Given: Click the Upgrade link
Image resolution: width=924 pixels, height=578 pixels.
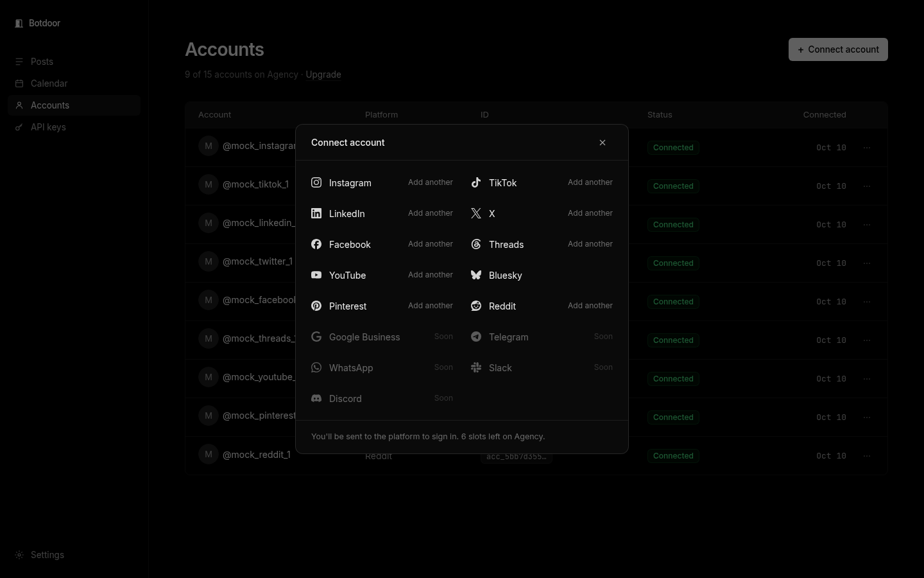Looking at the screenshot, I should [x=323, y=74].
